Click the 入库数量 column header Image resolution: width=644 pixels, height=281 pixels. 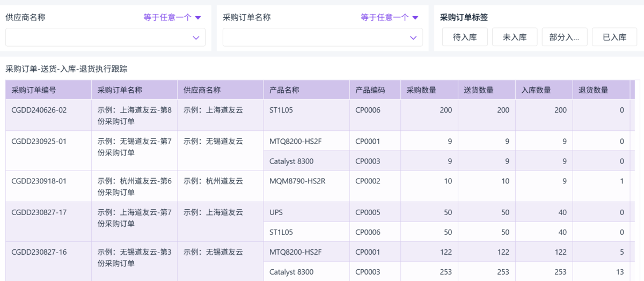tap(544, 90)
